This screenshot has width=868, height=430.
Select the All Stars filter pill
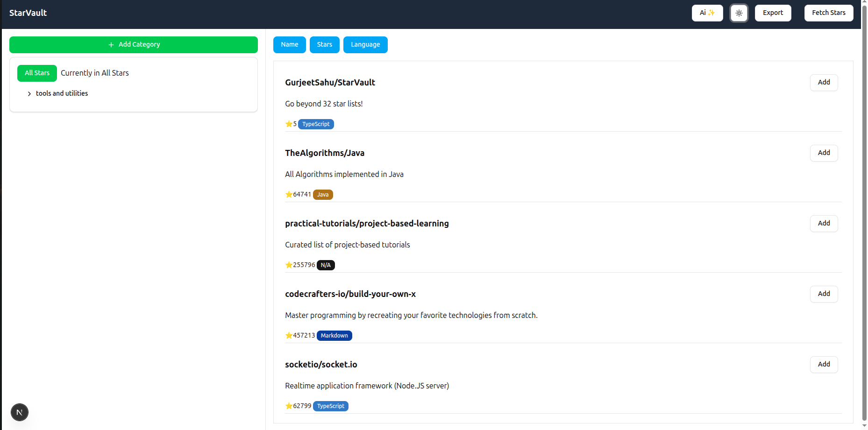point(37,73)
